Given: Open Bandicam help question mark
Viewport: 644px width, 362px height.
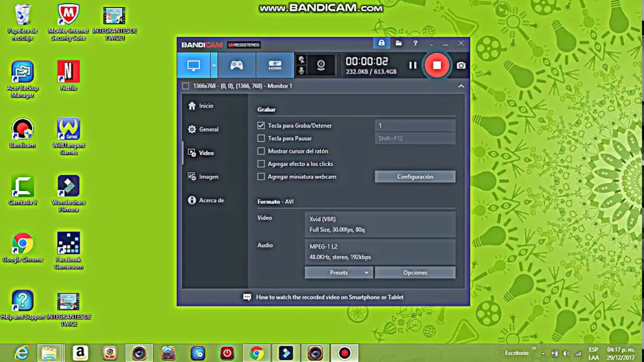Looking at the screenshot, I should tap(415, 43).
